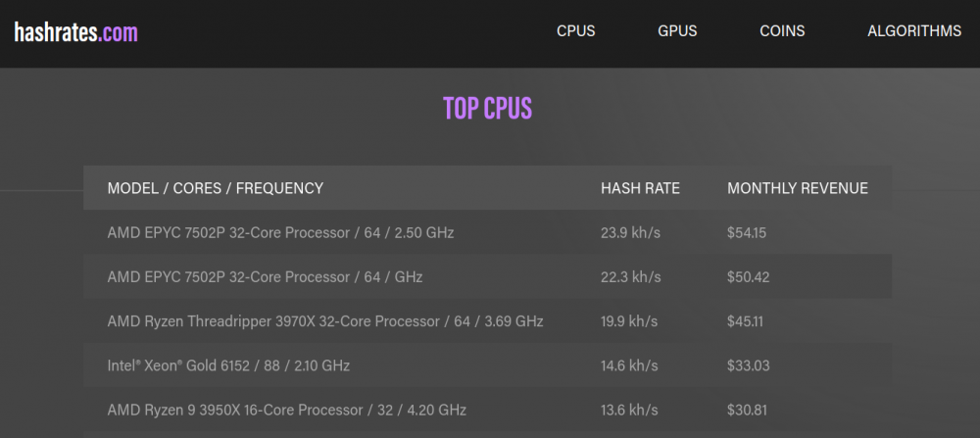This screenshot has height=438, width=980.
Task: Select AMD Ryzen Threadripper 3970X row
Action: [x=324, y=321]
